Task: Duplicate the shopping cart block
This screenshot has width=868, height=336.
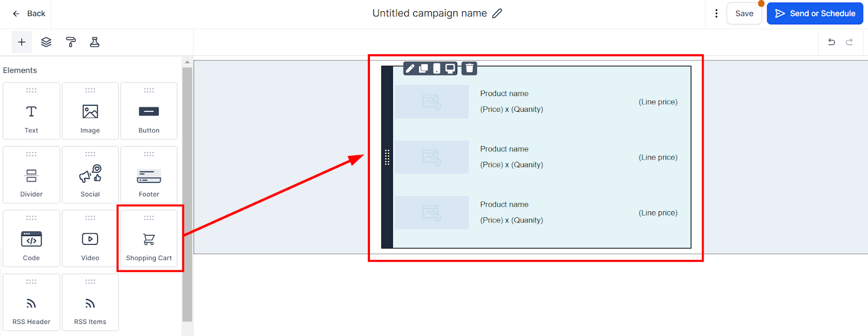Action: pyautogui.click(x=423, y=68)
